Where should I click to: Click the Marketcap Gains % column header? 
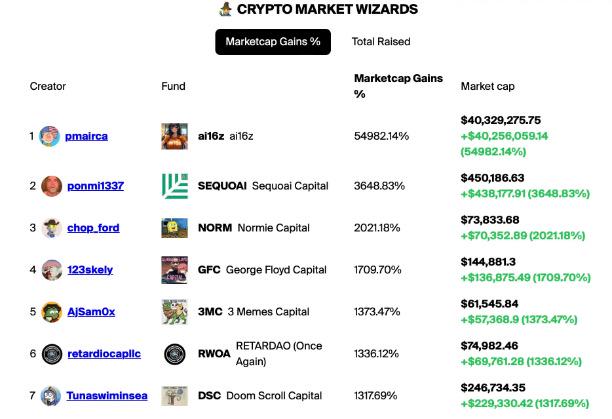coord(398,86)
